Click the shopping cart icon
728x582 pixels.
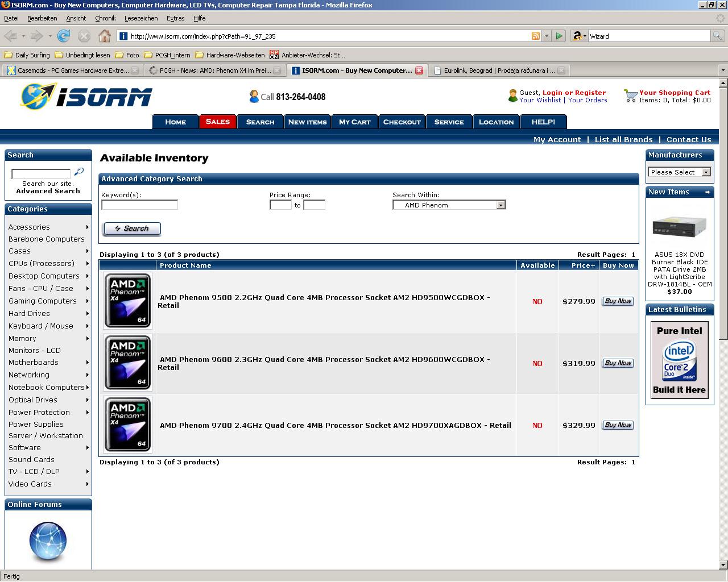(x=630, y=95)
